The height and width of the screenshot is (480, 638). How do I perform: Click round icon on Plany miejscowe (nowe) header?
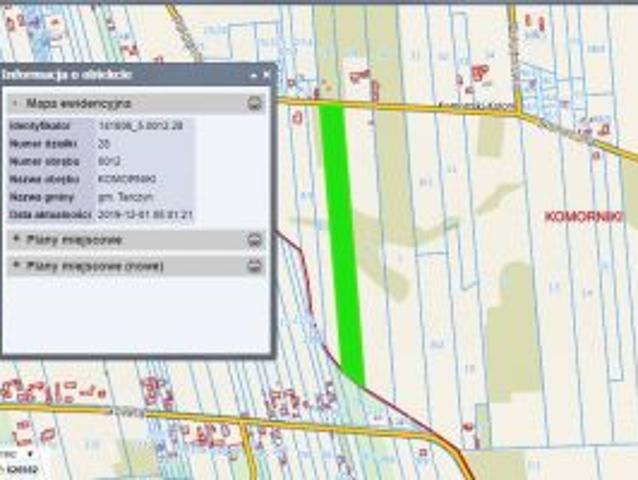coord(255,266)
